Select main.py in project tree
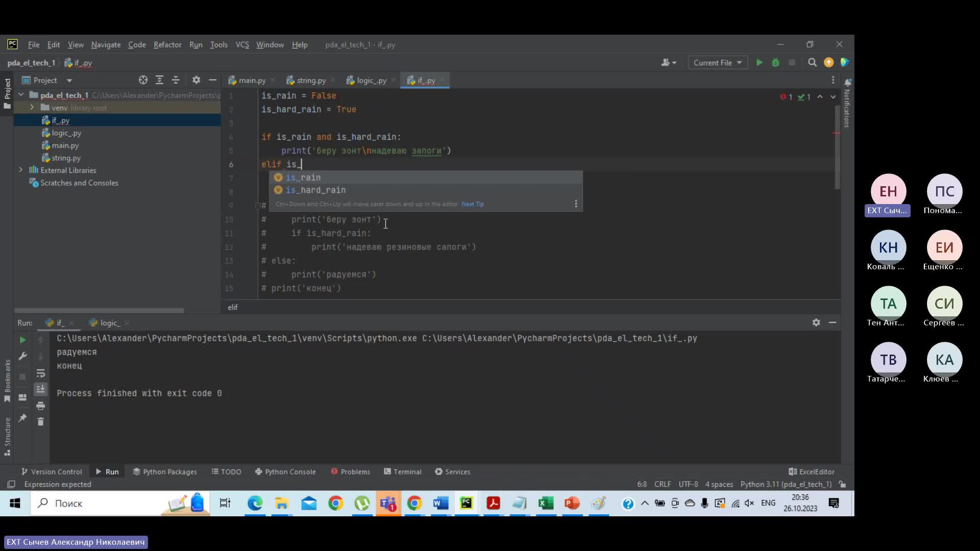Screen dimensions: 980x551 pos(65,145)
